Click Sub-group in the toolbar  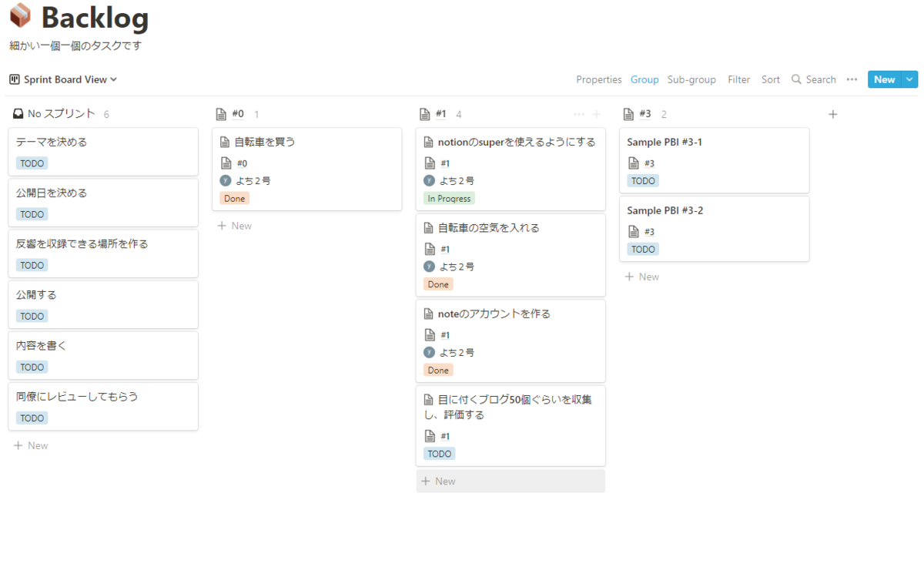pyautogui.click(x=691, y=79)
